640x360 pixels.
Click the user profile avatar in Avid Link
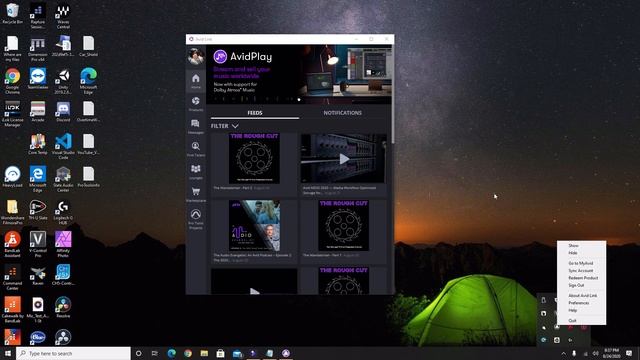(196, 56)
